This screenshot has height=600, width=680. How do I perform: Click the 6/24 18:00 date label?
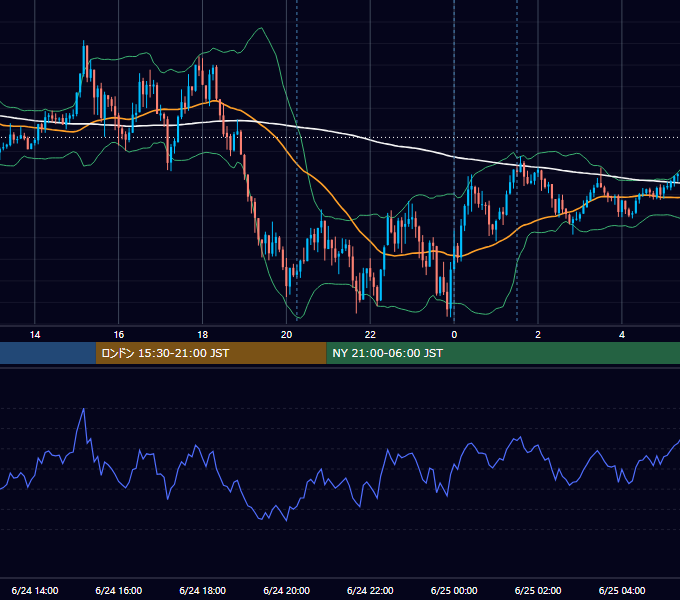tap(203, 590)
